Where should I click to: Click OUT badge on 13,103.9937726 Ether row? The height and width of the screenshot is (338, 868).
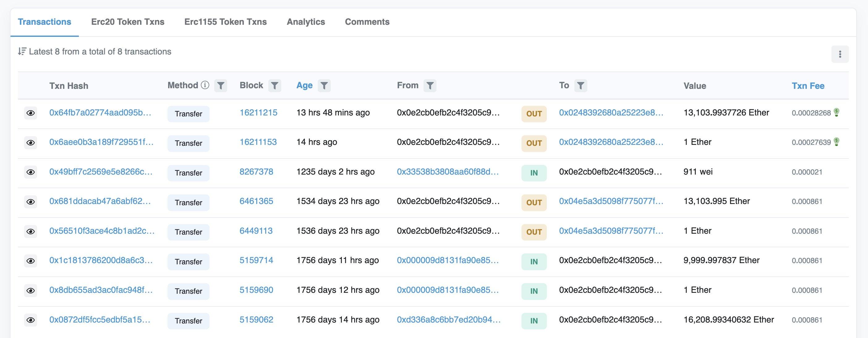[534, 114]
